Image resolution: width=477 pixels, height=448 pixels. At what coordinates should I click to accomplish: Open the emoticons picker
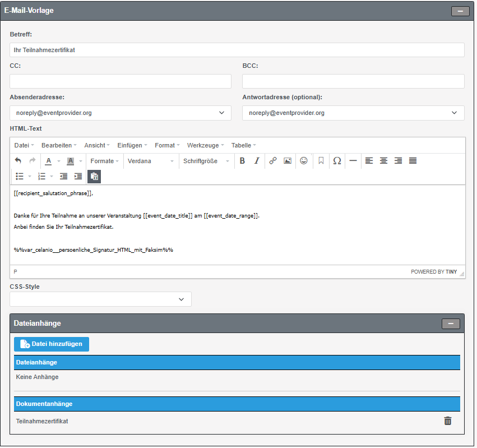(304, 161)
